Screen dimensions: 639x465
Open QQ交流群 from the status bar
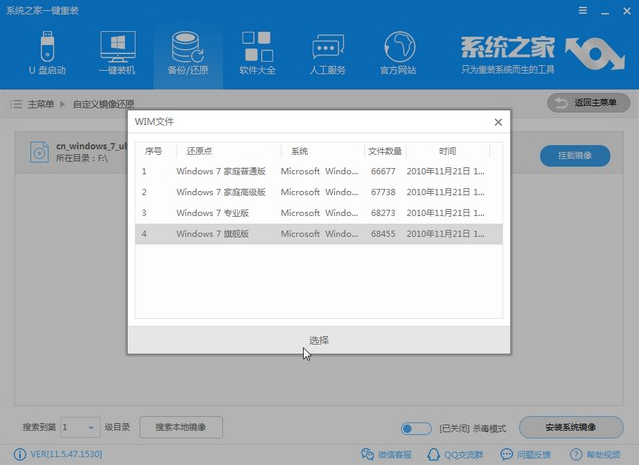point(455,454)
